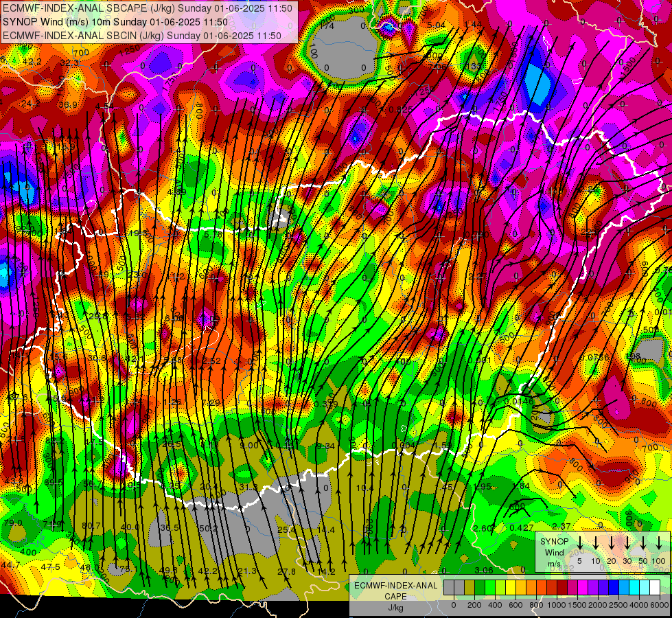Click the station value 14.2
The height and width of the screenshot is (618, 672).
point(326,571)
